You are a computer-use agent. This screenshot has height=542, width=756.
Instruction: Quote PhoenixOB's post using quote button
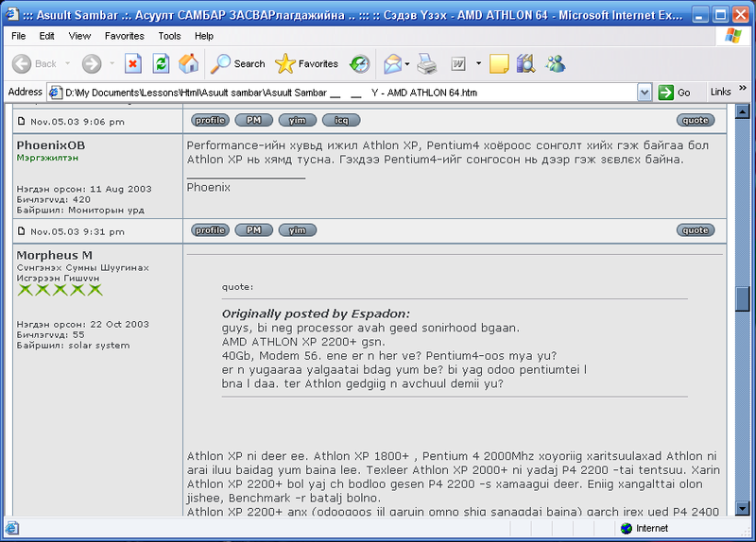[696, 230]
